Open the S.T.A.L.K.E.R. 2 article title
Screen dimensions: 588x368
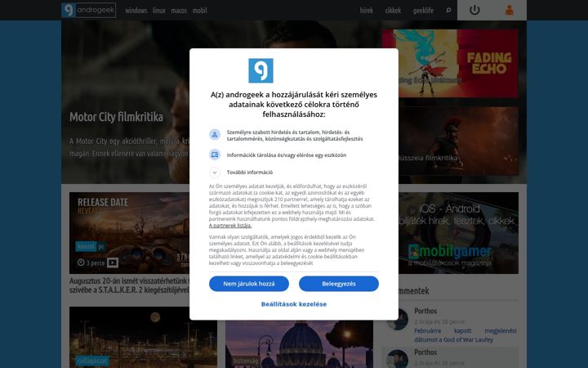(129, 285)
